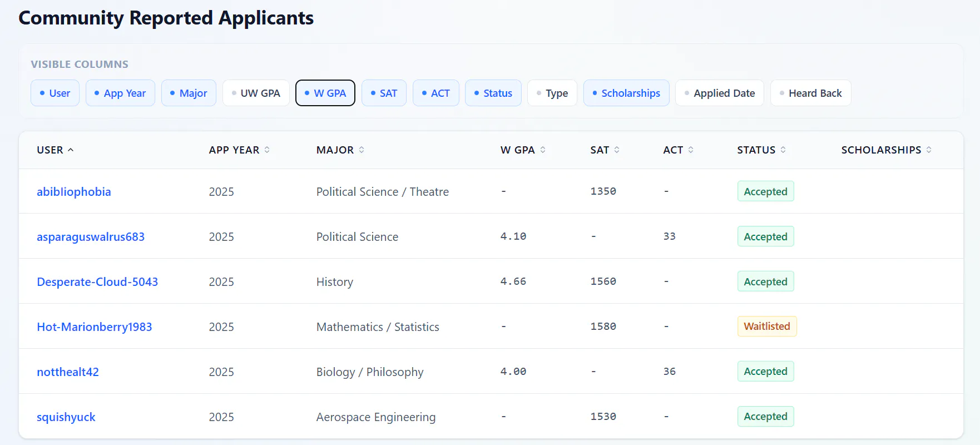The width and height of the screenshot is (980, 445).
Task: Open notthealt42 user link
Action: [68, 372]
